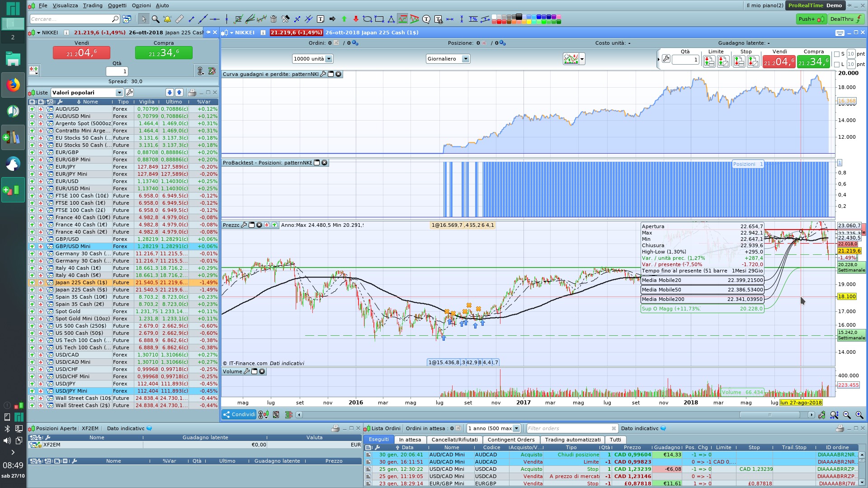Image resolution: width=868 pixels, height=488 pixels.
Task: Select the text box T tool
Action: (321, 19)
